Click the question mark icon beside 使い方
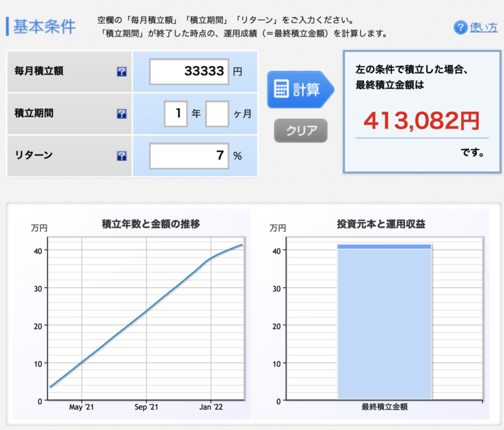The image size is (504, 430). [x=461, y=28]
